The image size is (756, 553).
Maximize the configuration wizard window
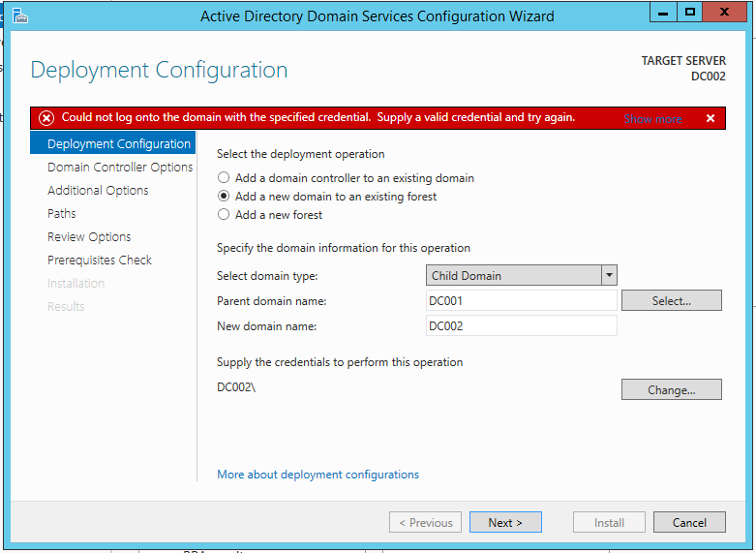[x=689, y=12]
